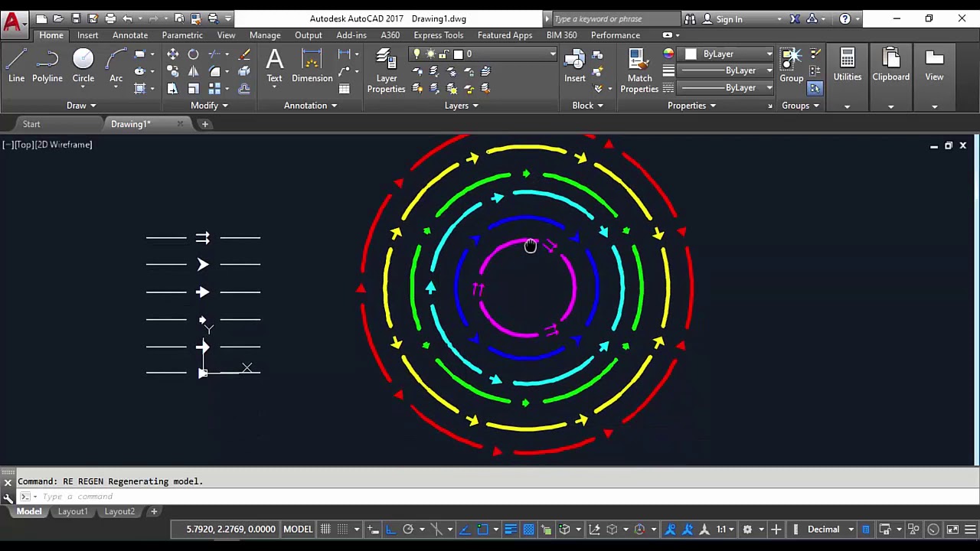Toggle dynamic input in status bar

(373, 529)
